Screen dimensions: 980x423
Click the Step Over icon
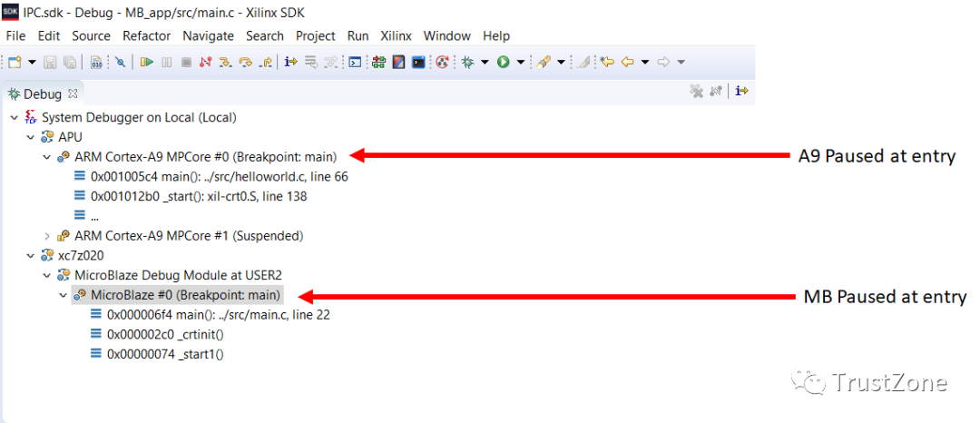pos(246,62)
